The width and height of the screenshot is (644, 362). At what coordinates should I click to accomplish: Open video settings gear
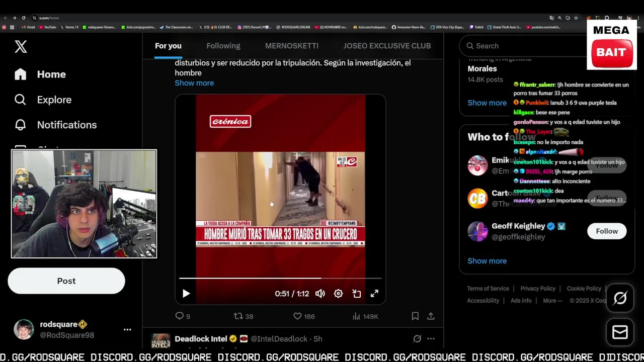pos(338,294)
